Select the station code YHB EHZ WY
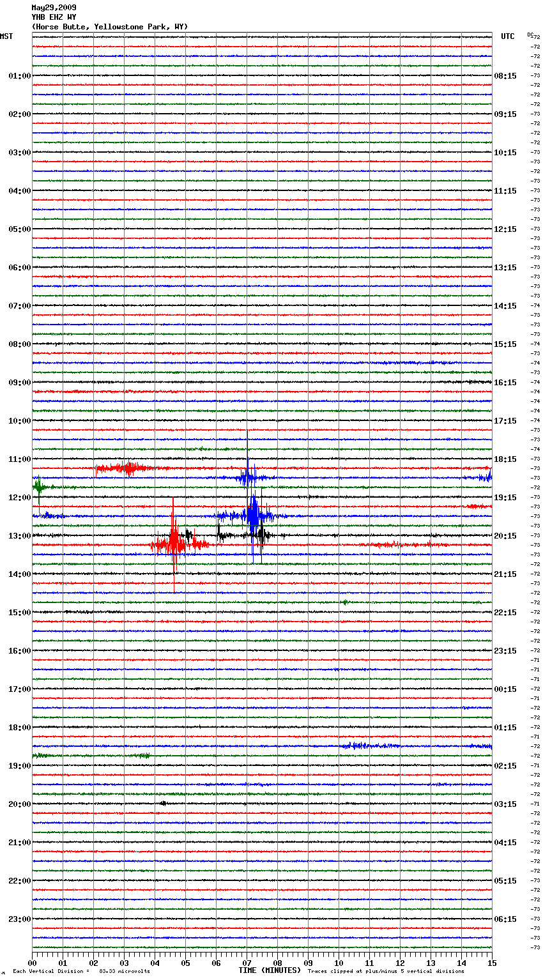The height and width of the screenshot is (980, 543). [54, 17]
